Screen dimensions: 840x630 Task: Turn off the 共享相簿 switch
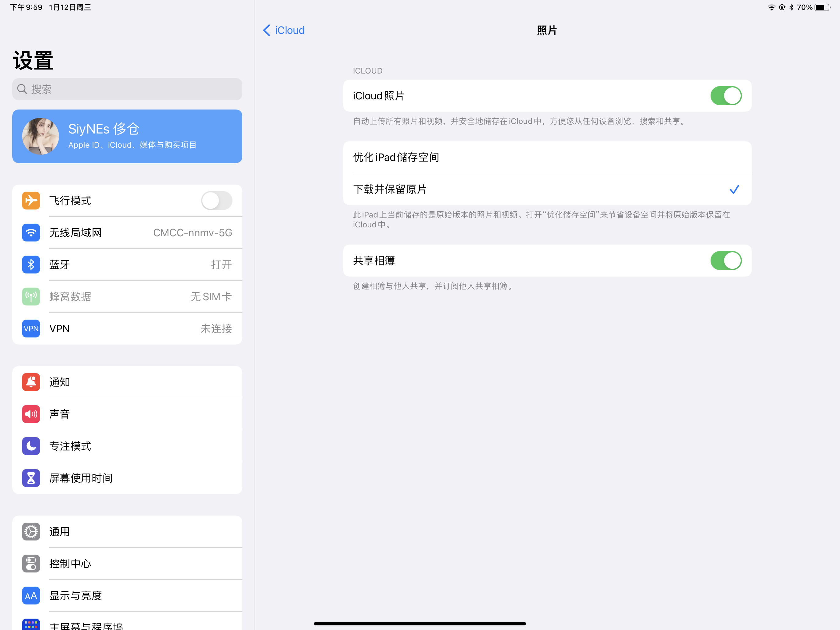[725, 261]
